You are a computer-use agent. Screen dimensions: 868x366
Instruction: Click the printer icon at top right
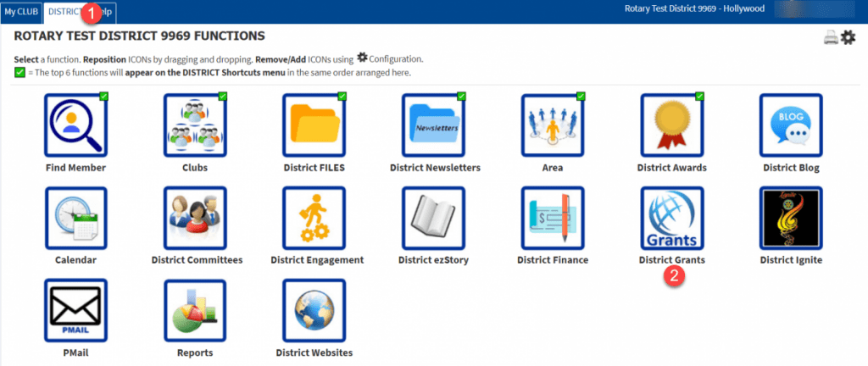[831, 37]
